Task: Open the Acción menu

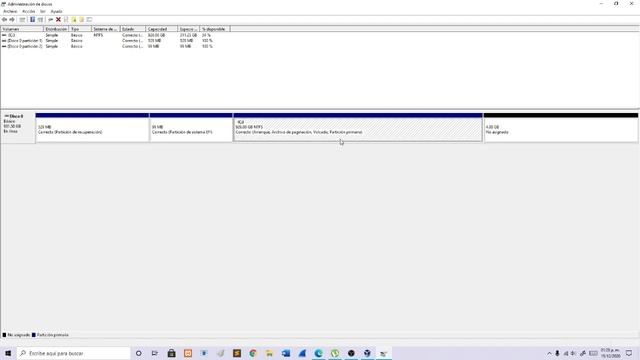Action: (x=29, y=11)
